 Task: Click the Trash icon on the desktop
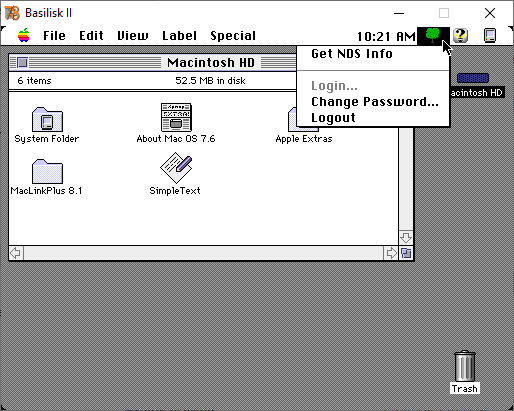click(x=465, y=366)
